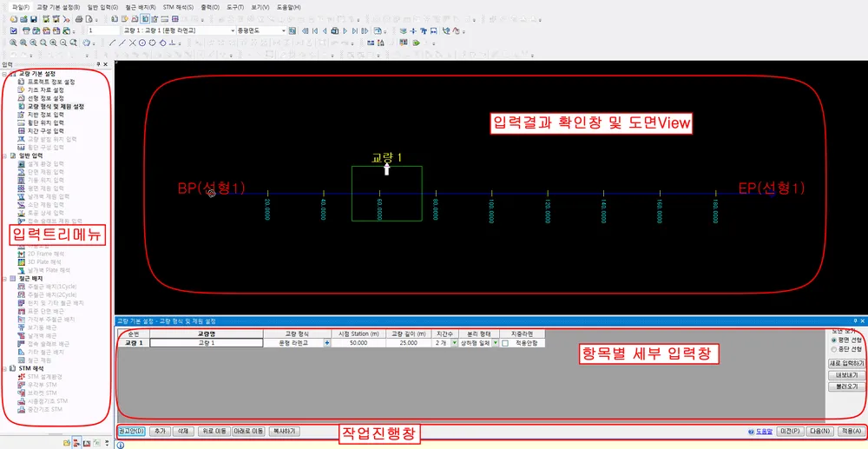The image size is (868, 449).
Task: Open the 분리 형태 dropdown 상하행 일체
Action: coord(496,343)
